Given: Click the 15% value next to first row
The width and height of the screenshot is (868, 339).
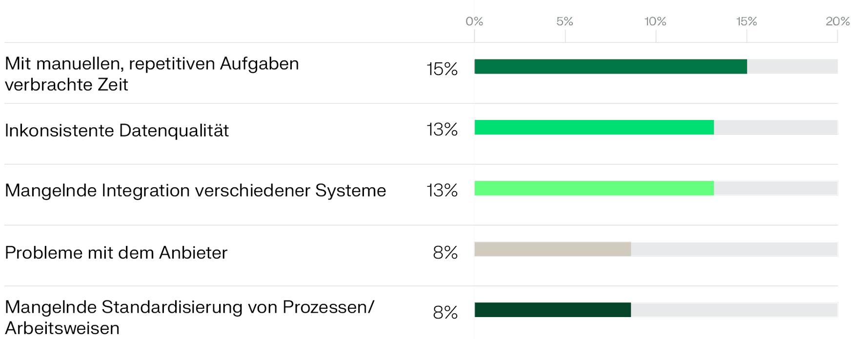Looking at the screenshot, I should 442,69.
